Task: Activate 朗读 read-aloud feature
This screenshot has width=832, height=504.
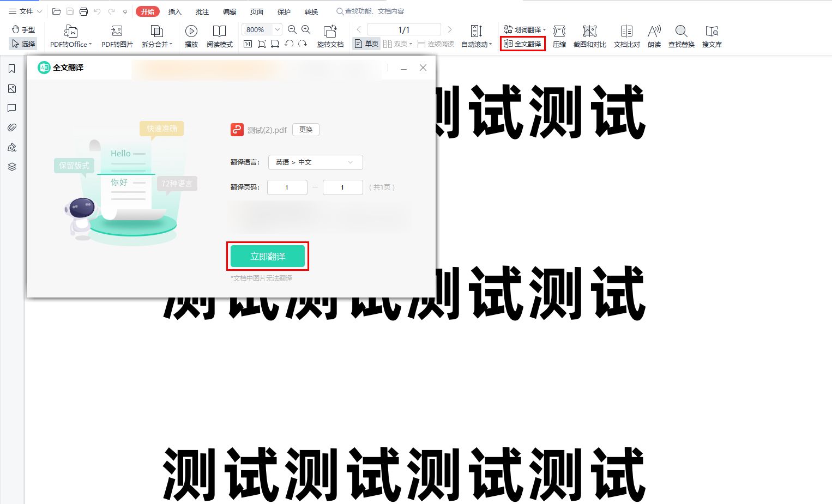Action: click(x=654, y=35)
